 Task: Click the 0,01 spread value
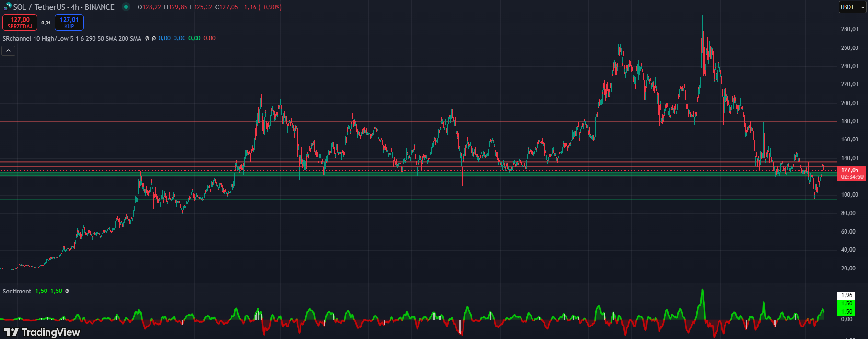click(46, 23)
